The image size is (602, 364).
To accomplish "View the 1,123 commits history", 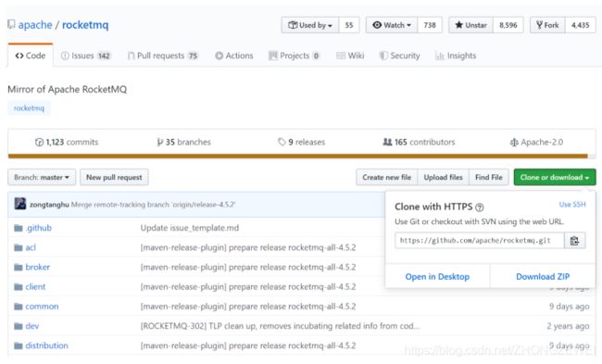I will coord(67,142).
